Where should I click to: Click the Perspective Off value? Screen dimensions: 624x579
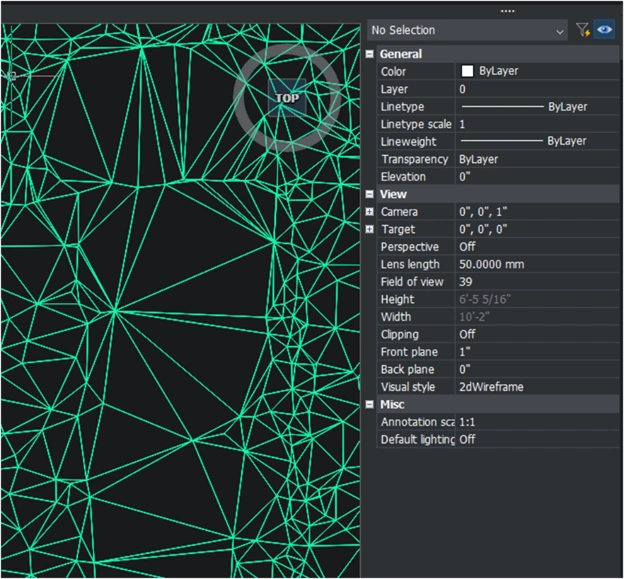[537, 247]
